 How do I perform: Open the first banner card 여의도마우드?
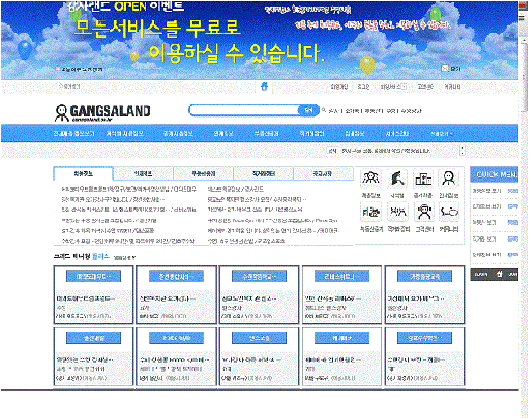click(x=93, y=295)
